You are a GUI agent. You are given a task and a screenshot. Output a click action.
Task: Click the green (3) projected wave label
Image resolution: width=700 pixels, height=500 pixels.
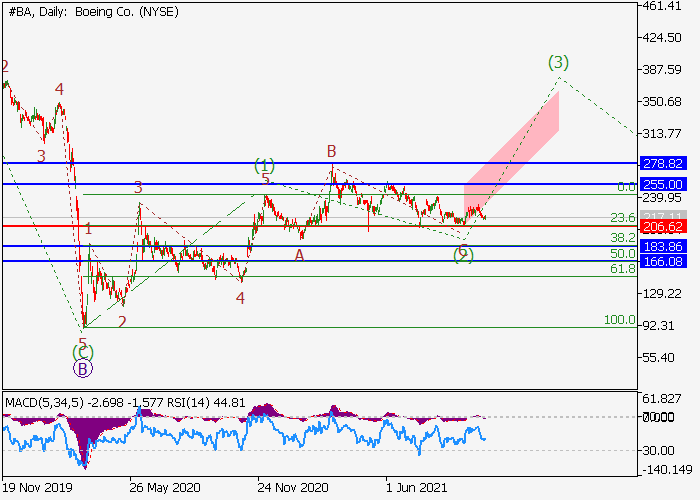pos(558,62)
